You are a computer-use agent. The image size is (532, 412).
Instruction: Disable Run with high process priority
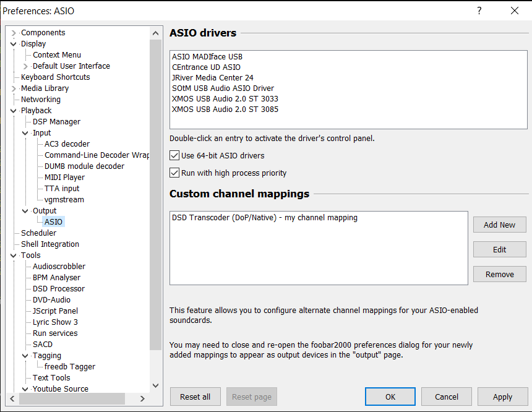point(175,173)
